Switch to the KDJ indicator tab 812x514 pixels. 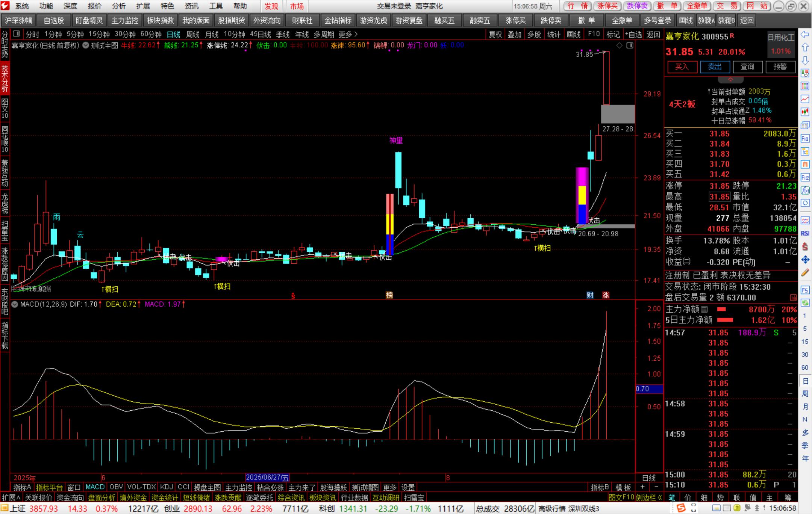166,487
